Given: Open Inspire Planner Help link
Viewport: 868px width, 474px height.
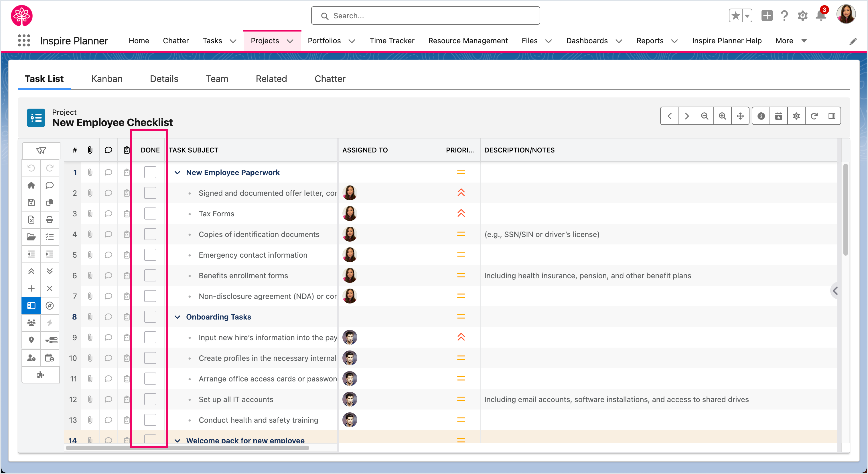Looking at the screenshot, I should 727,41.
